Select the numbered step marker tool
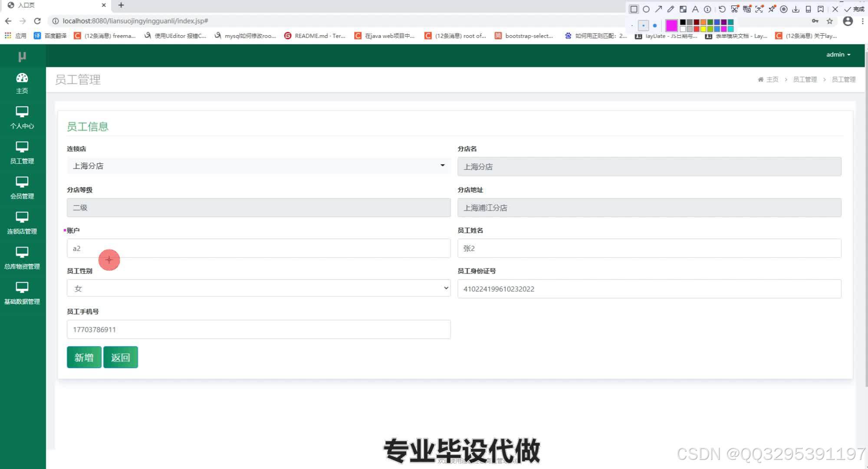The height and width of the screenshot is (469, 868). (x=707, y=9)
